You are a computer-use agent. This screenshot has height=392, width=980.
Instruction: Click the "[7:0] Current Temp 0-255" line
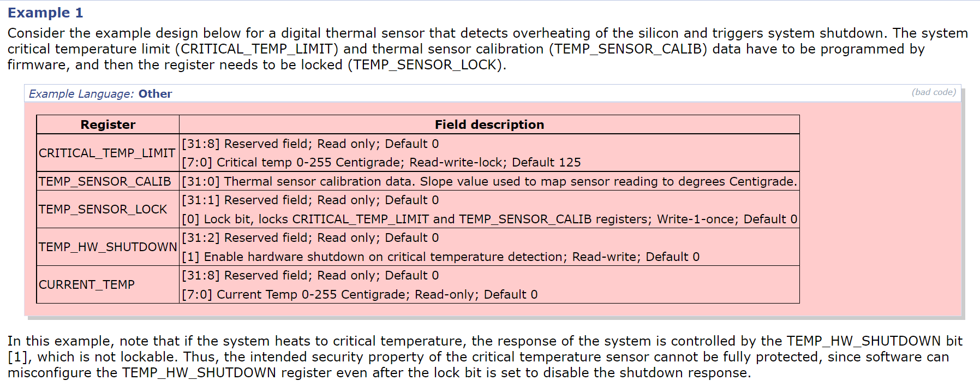(360, 294)
